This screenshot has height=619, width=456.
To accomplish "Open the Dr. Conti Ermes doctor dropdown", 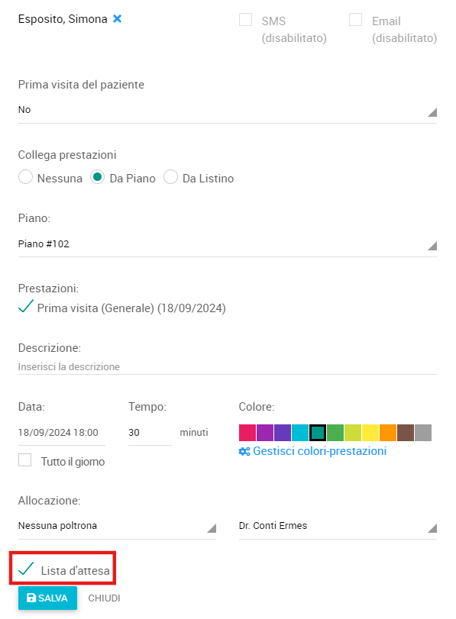I will click(338, 526).
